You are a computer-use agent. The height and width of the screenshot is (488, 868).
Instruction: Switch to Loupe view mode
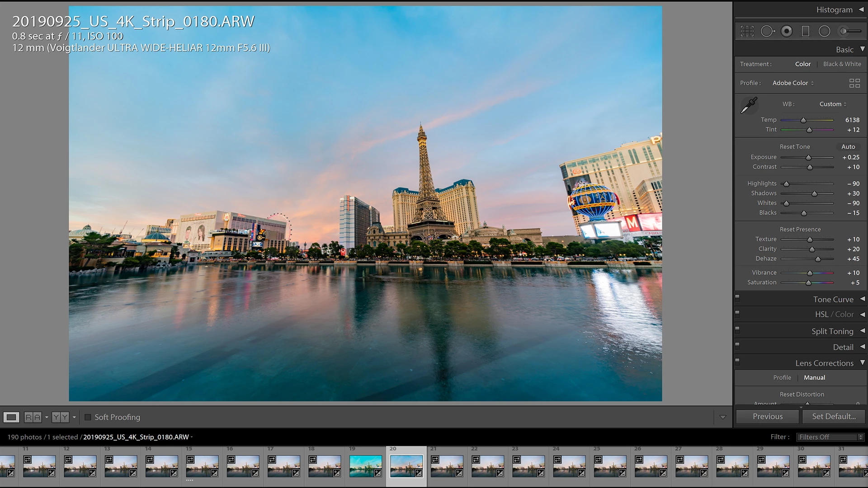point(11,417)
